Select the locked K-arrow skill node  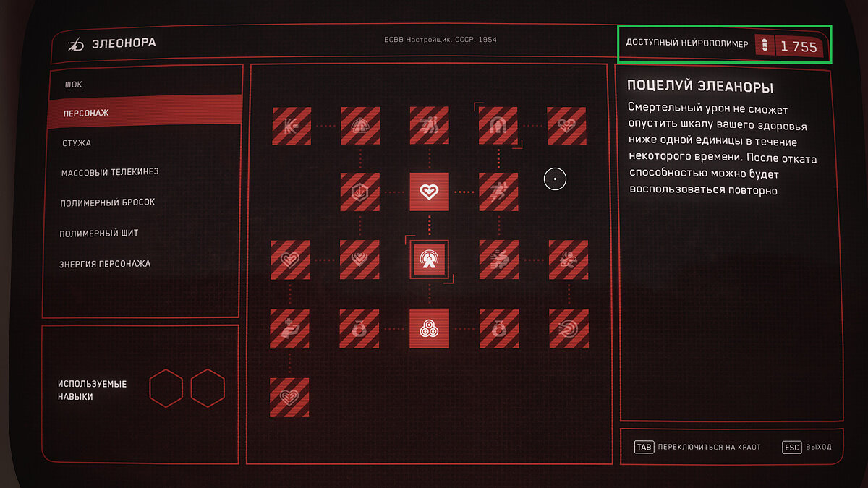pyautogui.click(x=292, y=126)
